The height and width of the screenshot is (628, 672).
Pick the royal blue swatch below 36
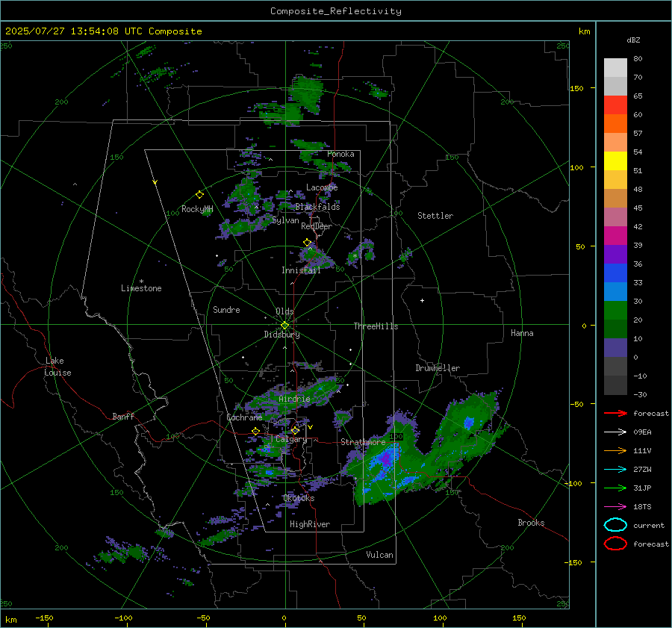(x=615, y=273)
